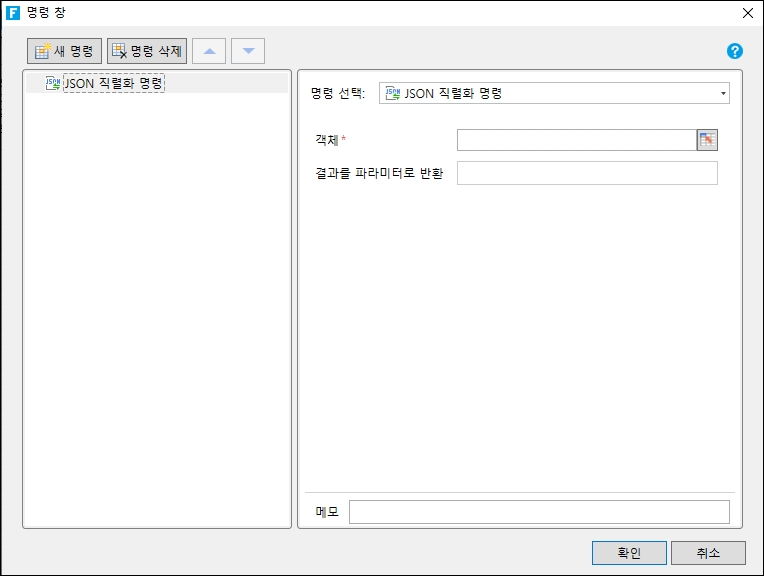
Task: Select JSON 직렬화 명령 in the command list
Action: 113,84
